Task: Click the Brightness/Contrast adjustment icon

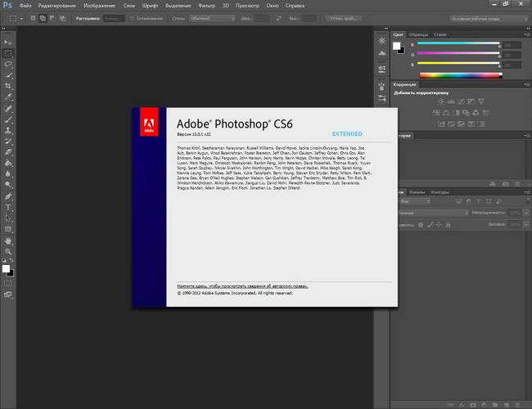Action: click(x=440, y=101)
